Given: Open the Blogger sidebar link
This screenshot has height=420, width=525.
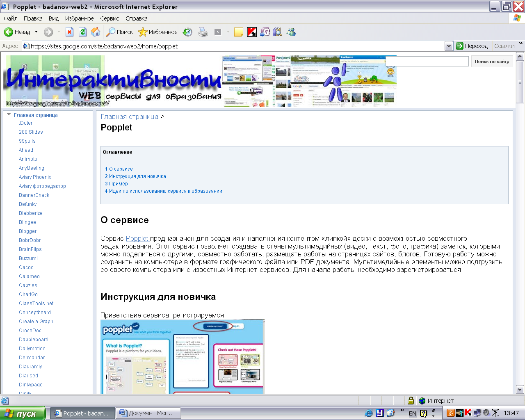Looking at the screenshot, I should click(27, 231).
